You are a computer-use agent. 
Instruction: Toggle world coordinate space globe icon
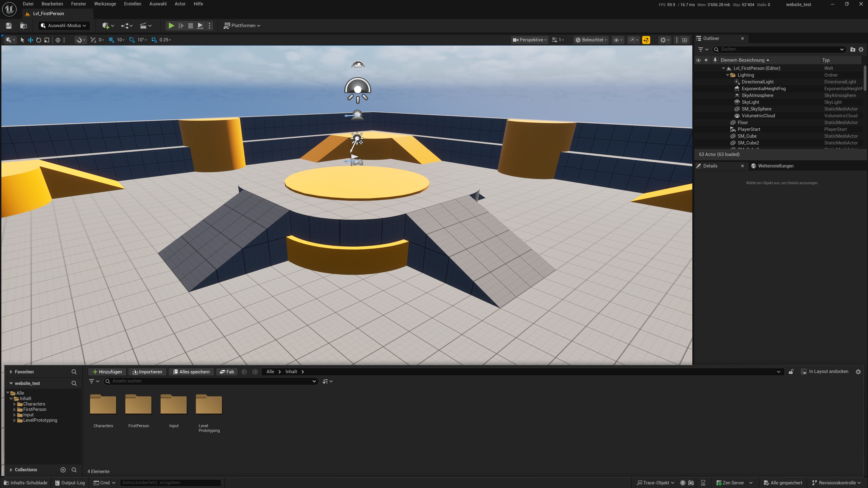click(58, 40)
